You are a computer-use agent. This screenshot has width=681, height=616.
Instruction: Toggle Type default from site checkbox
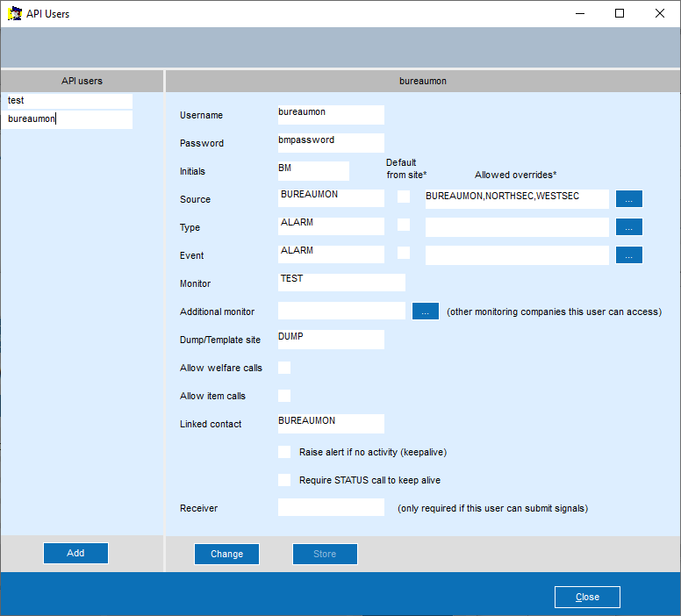tap(404, 225)
